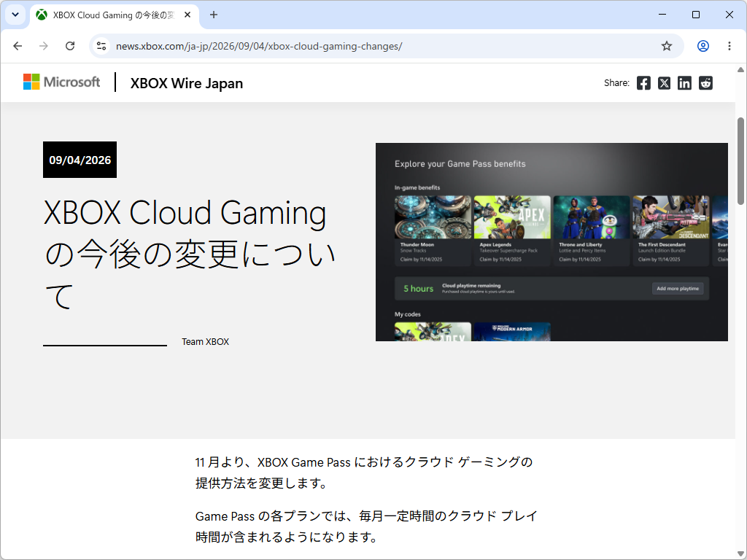Reload the current page
Viewport: 747px width, 560px height.
(x=70, y=46)
